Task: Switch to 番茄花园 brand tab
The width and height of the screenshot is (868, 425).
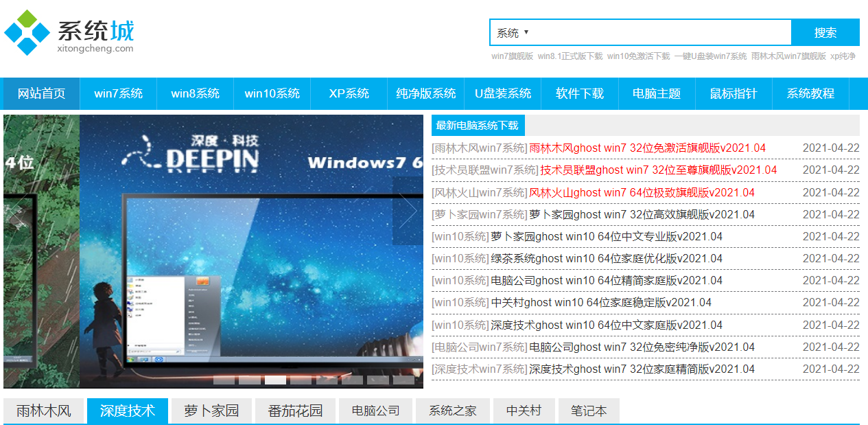Action: pos(295,411)
